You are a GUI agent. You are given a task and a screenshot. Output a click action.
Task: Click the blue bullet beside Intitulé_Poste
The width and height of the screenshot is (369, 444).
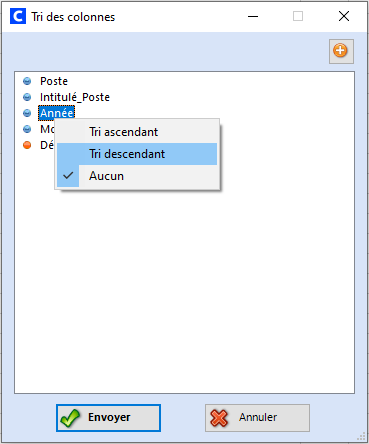point(27,97)
